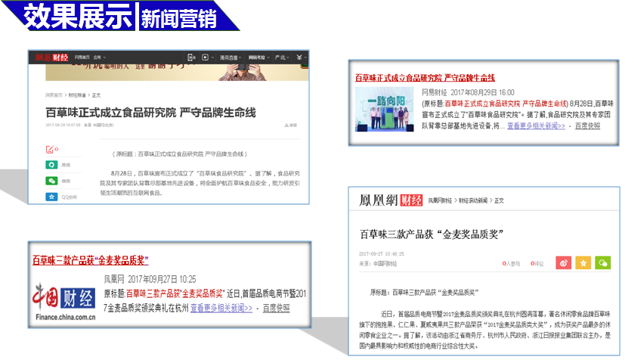This screenshot has width=644, height=363.
Task: Expand the arrow beside the yen icon
Action: [305, 57]
